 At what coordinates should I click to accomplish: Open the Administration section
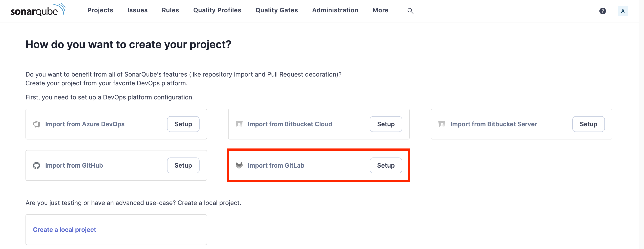[x=335, y=10]
